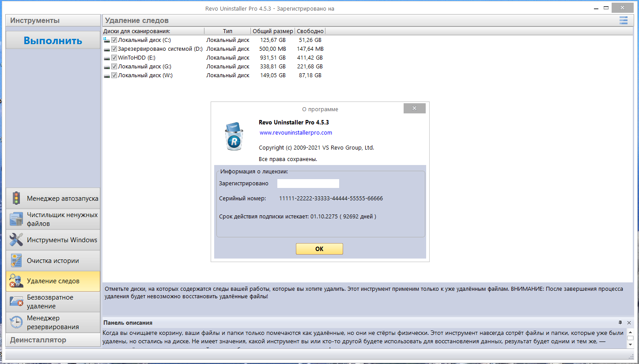Open the www.revouninstallerpro.com link

(296, 132)
